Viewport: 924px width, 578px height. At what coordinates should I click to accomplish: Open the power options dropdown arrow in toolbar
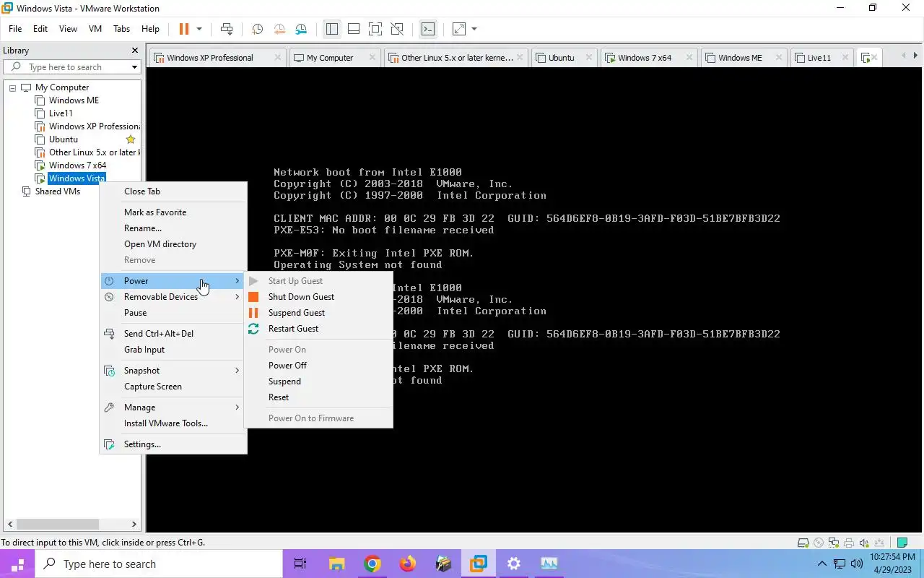point(199,29)
